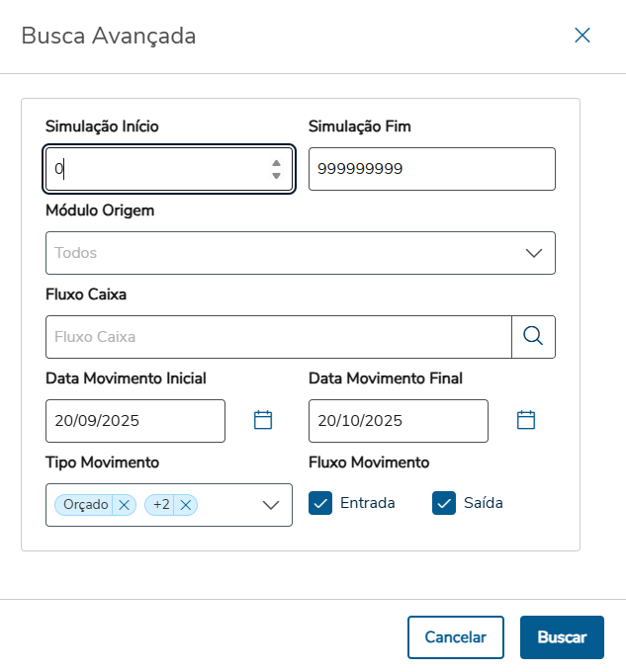Uncheck the Saída checkbox
The height and width of the screenshot is (672, 626).
(443, 503)
